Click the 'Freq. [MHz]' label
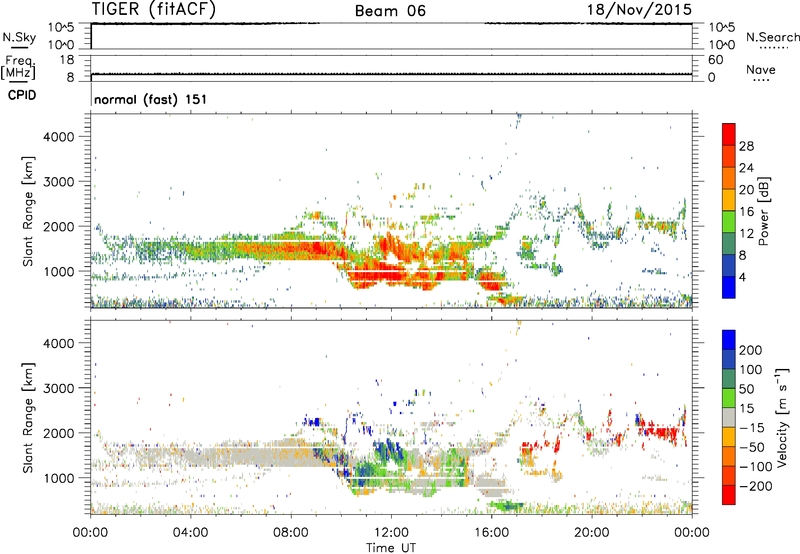 [19, 68]
